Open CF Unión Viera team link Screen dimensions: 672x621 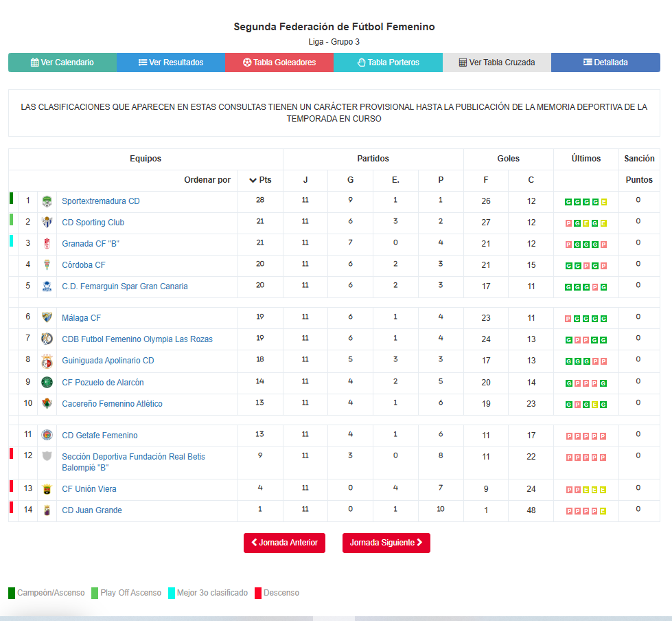click(x=89, y=489)
